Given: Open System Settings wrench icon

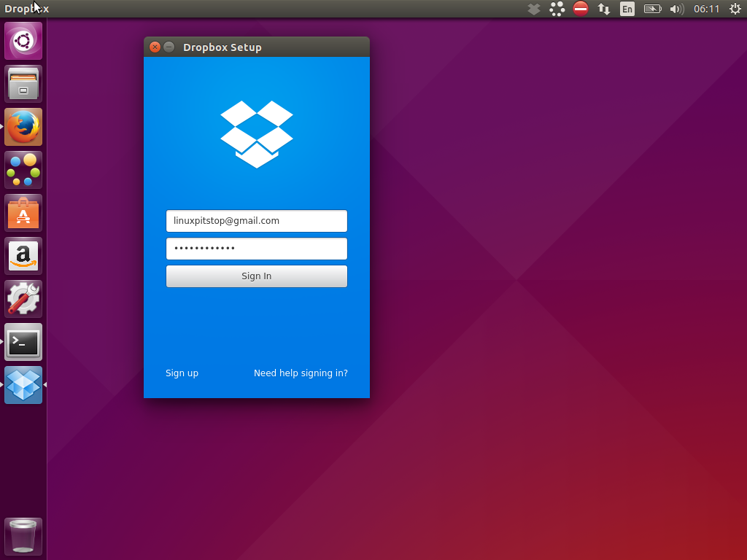Looking at the screenshot, I should click(x=23, y=299).
